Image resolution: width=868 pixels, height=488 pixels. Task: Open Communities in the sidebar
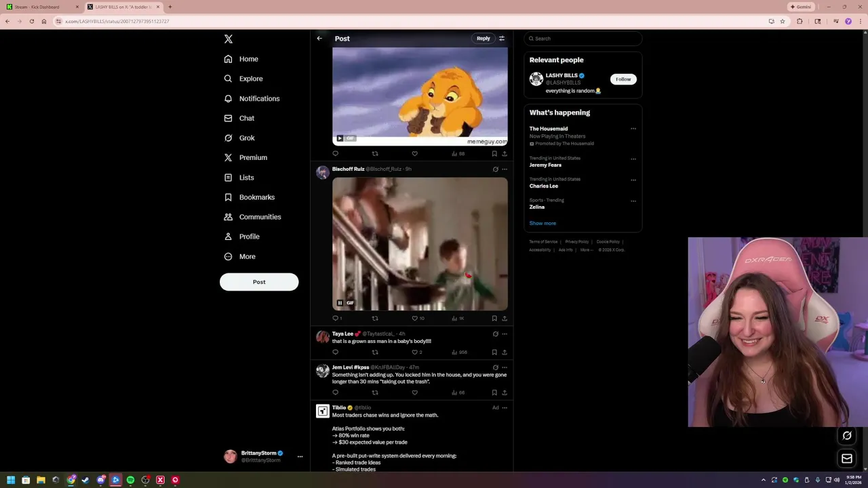[x=252, y=217]
